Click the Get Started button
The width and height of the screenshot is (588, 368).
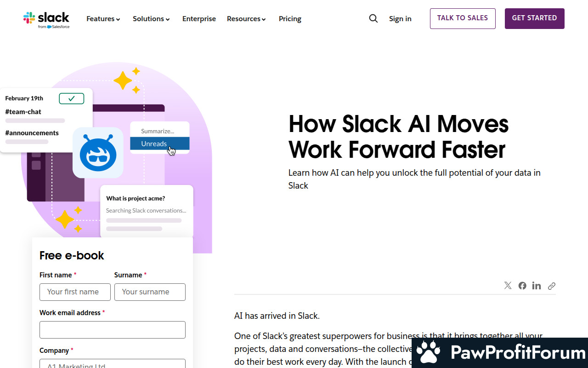[x=534, y=18]
